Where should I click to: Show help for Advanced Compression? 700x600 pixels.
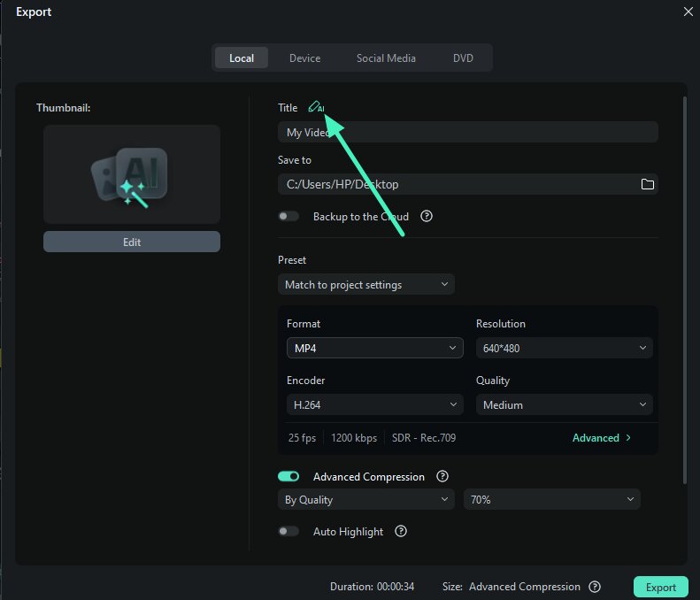442,476
